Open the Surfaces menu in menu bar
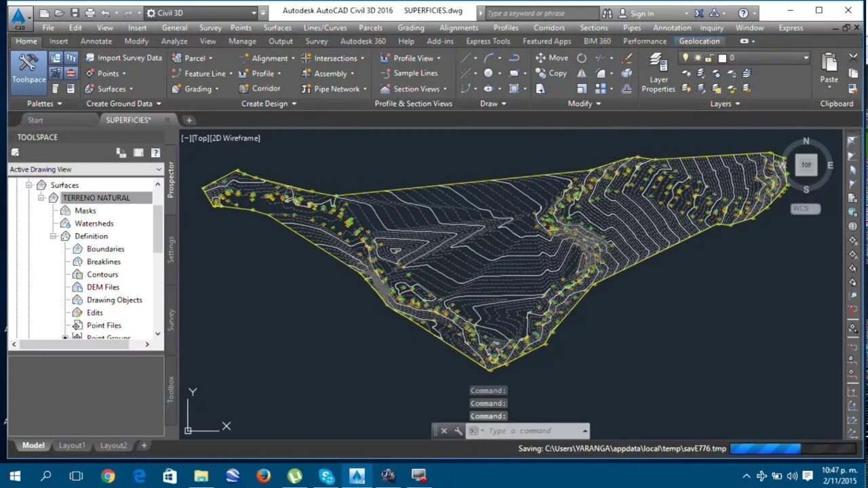Image resolution: width=868 pixels, height=488 pixels. (277, 28)
